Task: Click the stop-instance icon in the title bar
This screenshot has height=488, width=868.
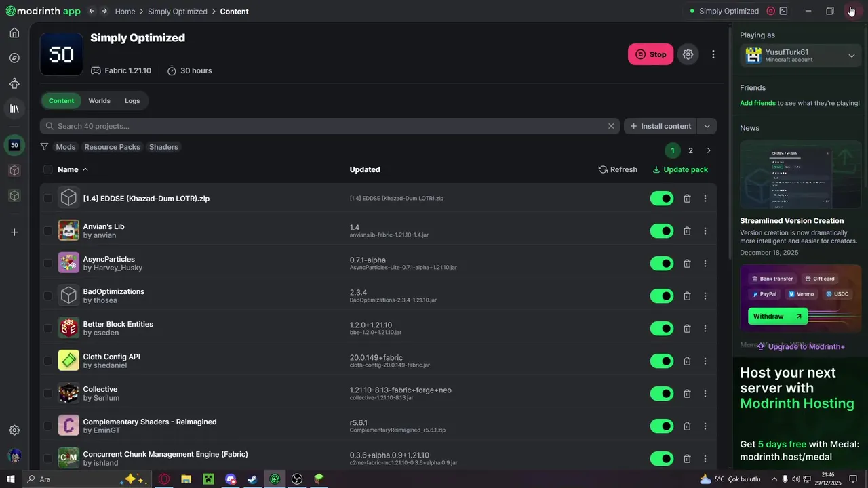Action: point(770,11)
